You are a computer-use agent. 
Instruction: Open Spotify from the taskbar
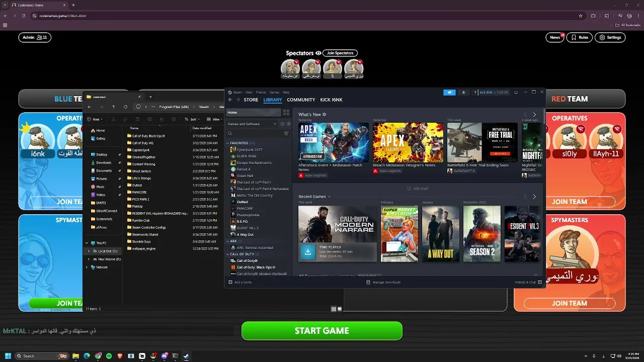pos(109,356)
